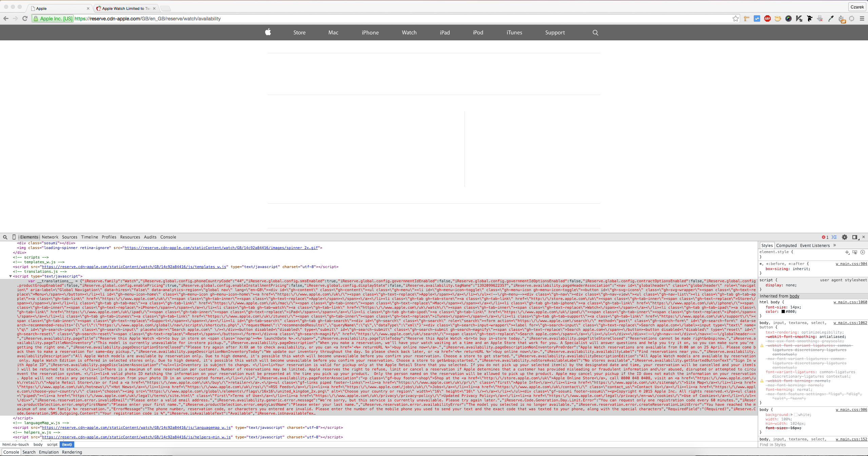Toggle device mode phone icon
This screenshot has height=456, width=868.
(14, 237)
